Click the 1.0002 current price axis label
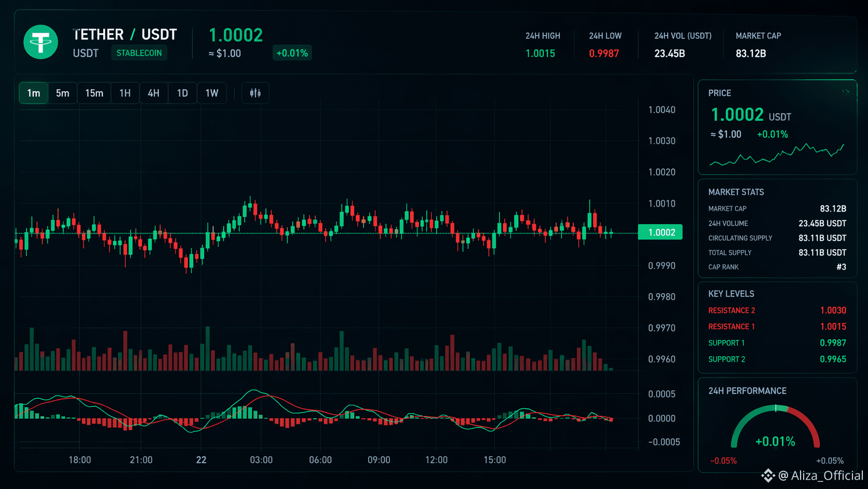 click(x=660, y=232)
